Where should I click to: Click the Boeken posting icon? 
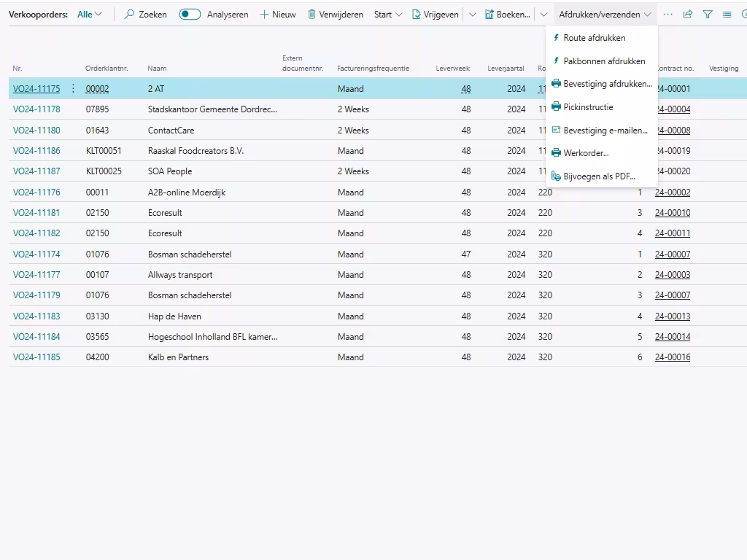pos(489,15)
